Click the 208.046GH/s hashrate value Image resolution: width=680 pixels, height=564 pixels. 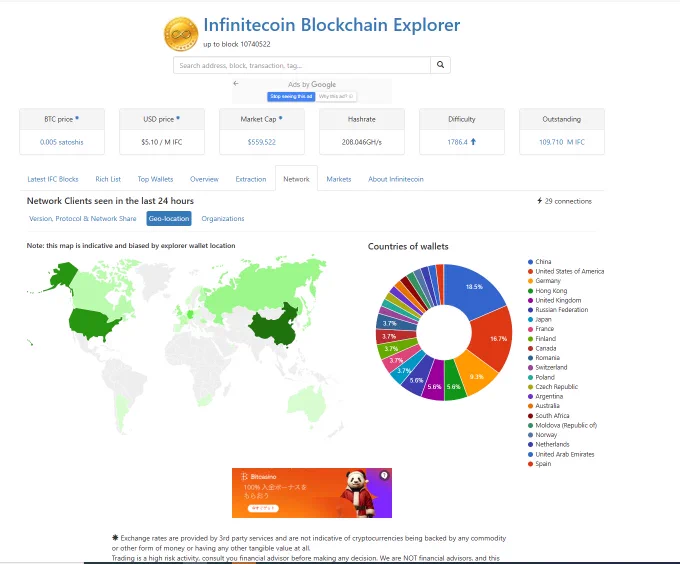pos(362,142)
